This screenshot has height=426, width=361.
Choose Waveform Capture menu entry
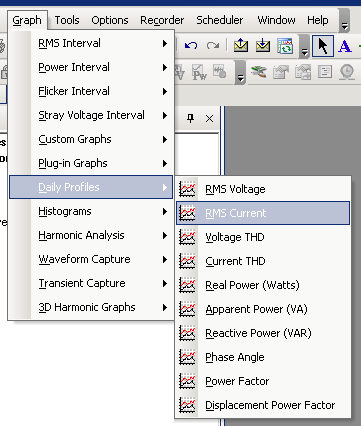pos(91,259)
